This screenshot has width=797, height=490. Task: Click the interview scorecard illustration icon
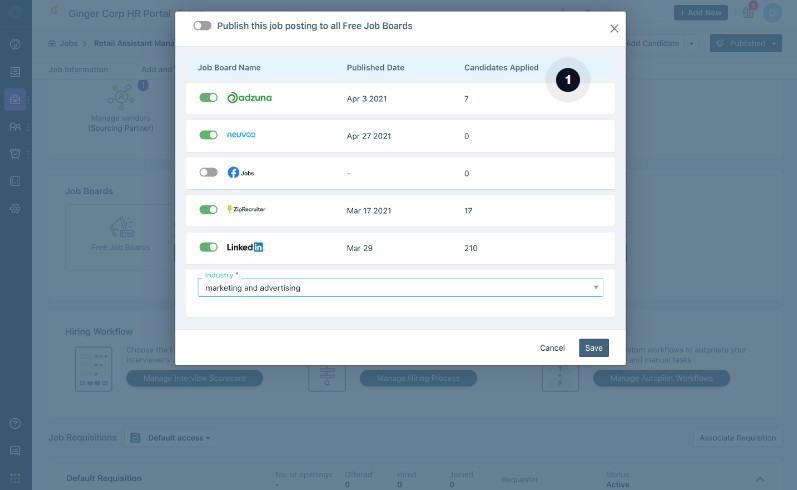click(94, 369)
